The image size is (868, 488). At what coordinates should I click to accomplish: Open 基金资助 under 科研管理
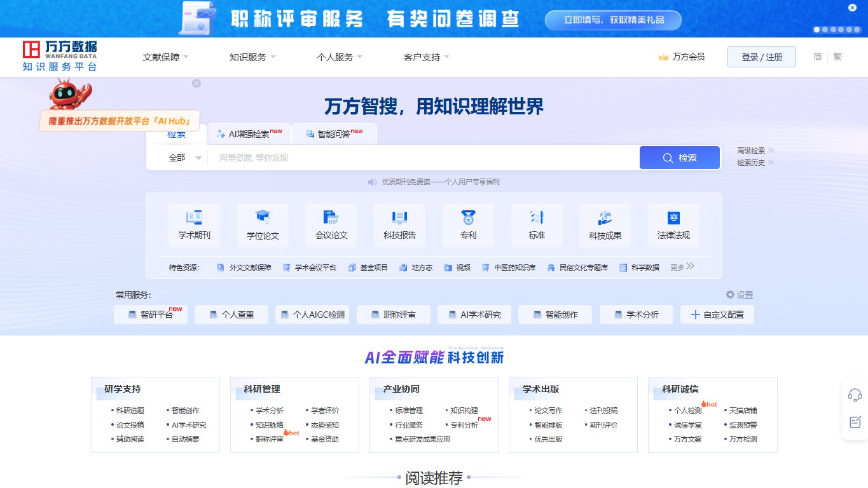tap(325, 439)
